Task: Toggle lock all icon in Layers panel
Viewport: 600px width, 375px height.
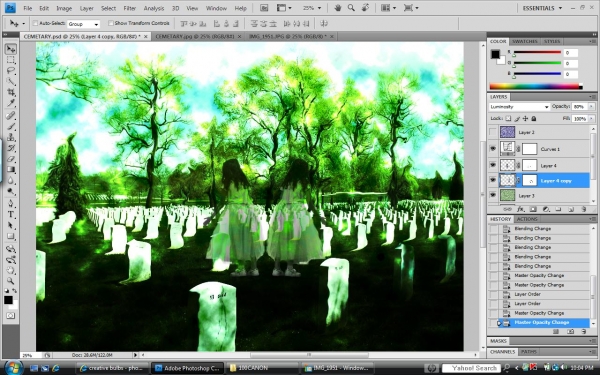Action: [534, 119]
